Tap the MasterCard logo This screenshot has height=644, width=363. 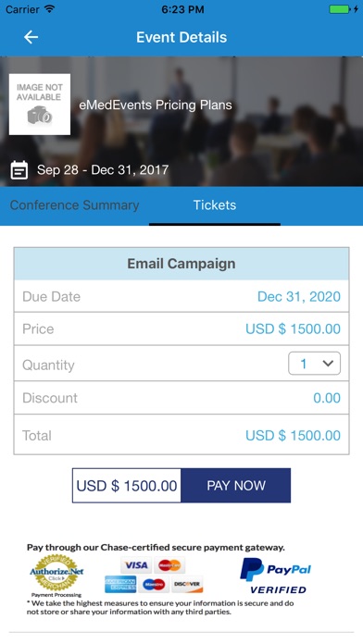169,565
